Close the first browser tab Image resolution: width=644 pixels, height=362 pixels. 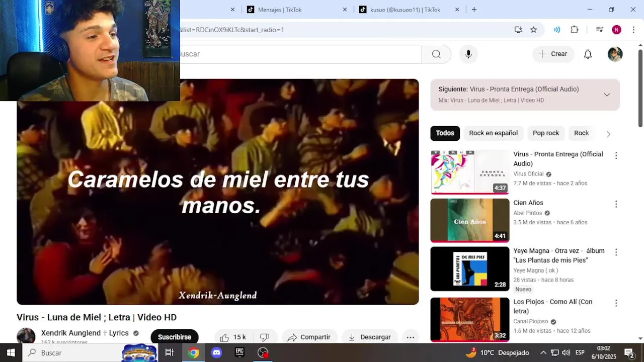232,10
